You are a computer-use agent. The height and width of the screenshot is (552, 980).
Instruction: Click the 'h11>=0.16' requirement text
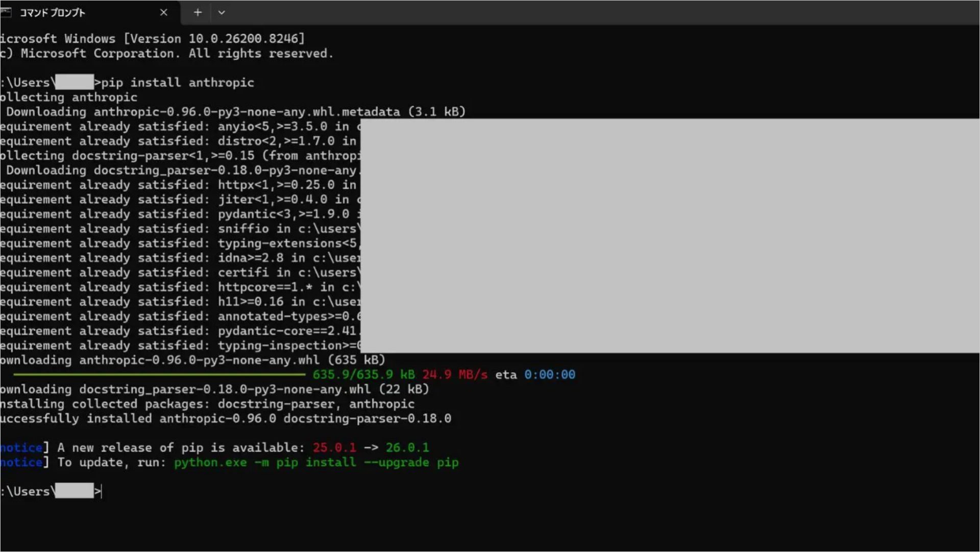click(251, 302)
